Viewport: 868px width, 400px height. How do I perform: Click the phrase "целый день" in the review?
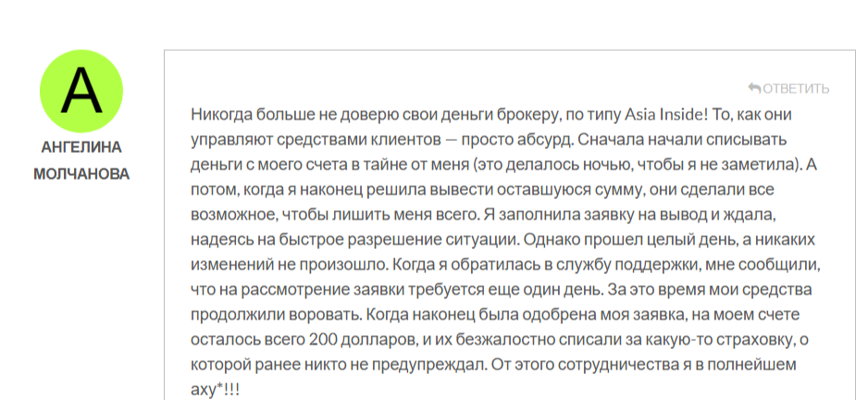tap(685, 239)
